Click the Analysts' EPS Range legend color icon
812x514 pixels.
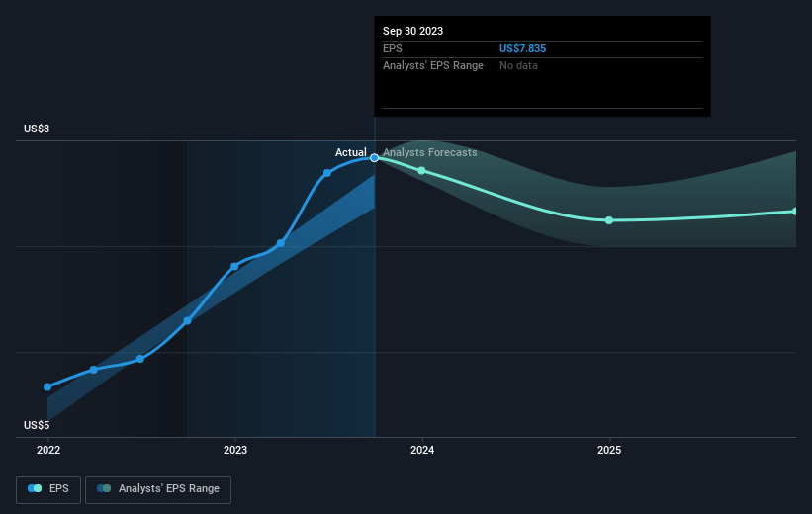click(104, 488)
